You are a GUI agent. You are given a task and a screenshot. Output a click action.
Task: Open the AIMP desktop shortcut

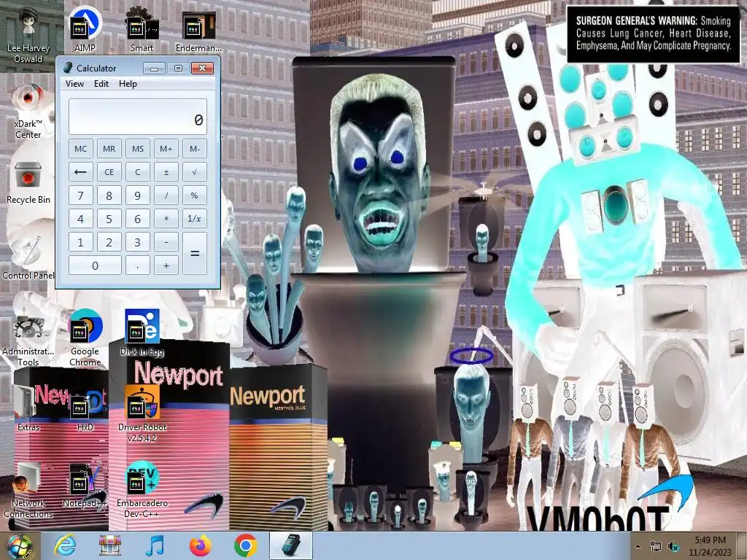[x=85, y=29]
